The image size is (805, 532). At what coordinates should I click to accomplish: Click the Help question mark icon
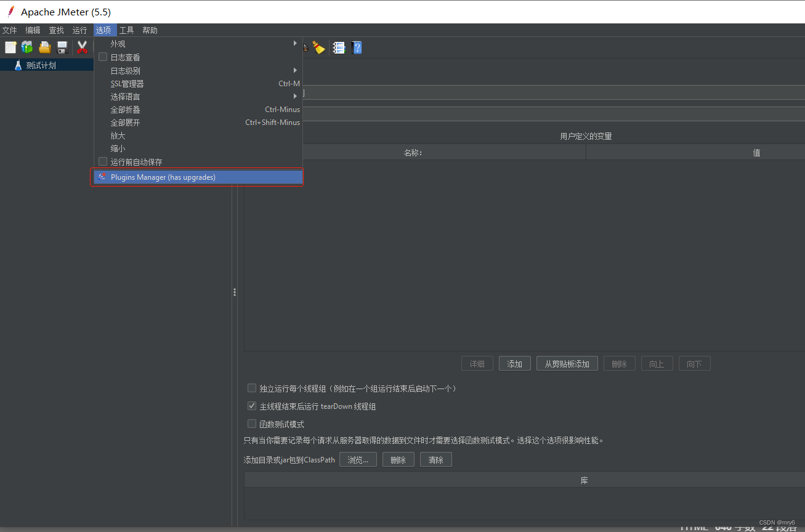[357, 47]
